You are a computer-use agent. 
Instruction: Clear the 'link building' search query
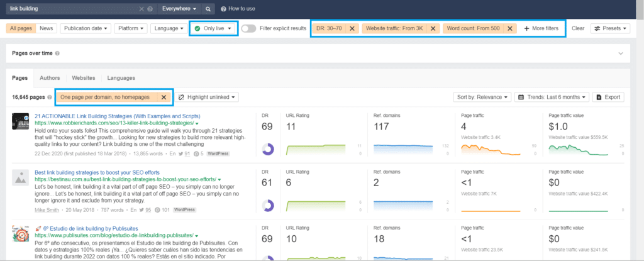pyautogui.click(x=142, y=9)
